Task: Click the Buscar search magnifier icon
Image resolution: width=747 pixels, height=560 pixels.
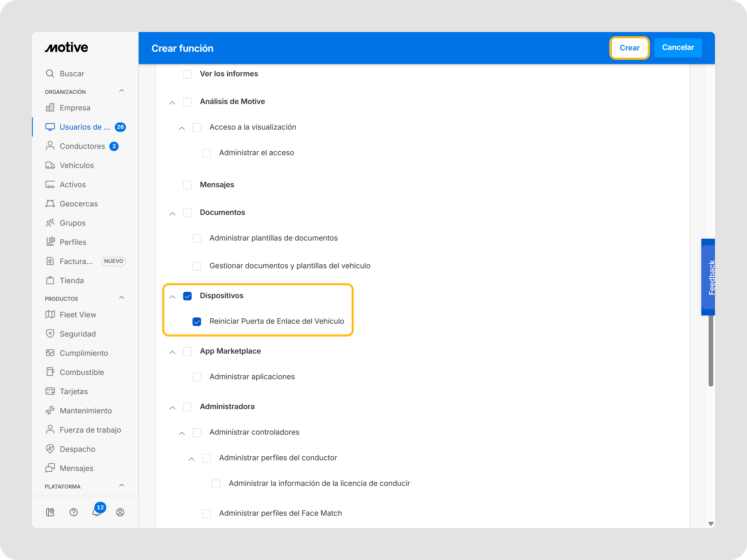Action: [x=50, y=74]
